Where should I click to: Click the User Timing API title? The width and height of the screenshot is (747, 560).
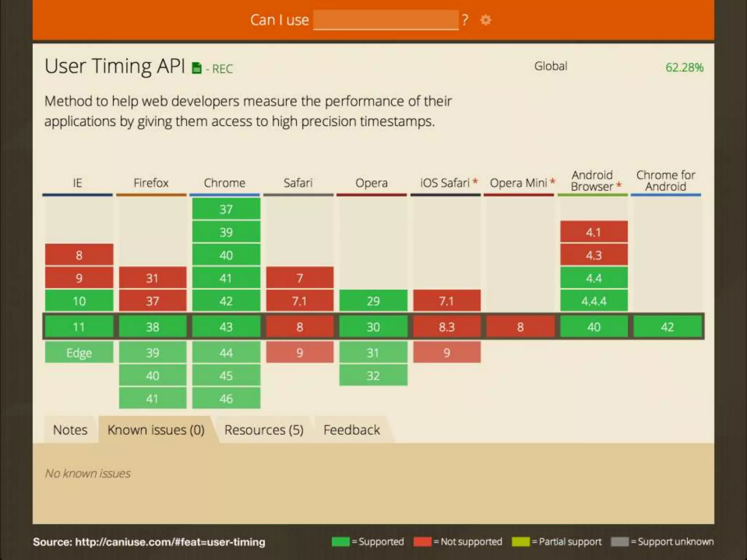(x=115, y=66)
